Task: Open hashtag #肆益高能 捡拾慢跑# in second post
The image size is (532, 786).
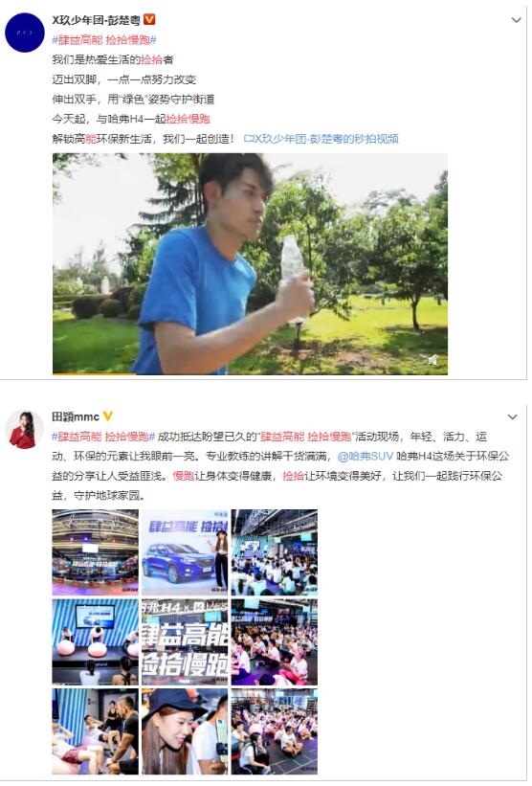Action: pos(103,437)
